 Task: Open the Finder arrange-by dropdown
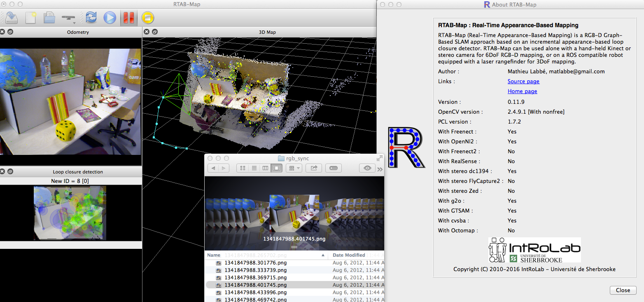pos(294,168)
